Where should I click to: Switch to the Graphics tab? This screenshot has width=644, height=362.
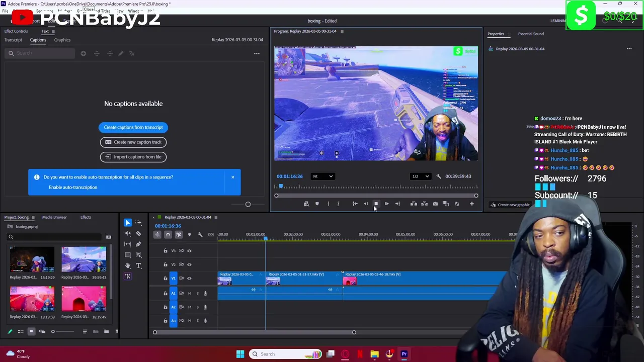coord(62,40)
